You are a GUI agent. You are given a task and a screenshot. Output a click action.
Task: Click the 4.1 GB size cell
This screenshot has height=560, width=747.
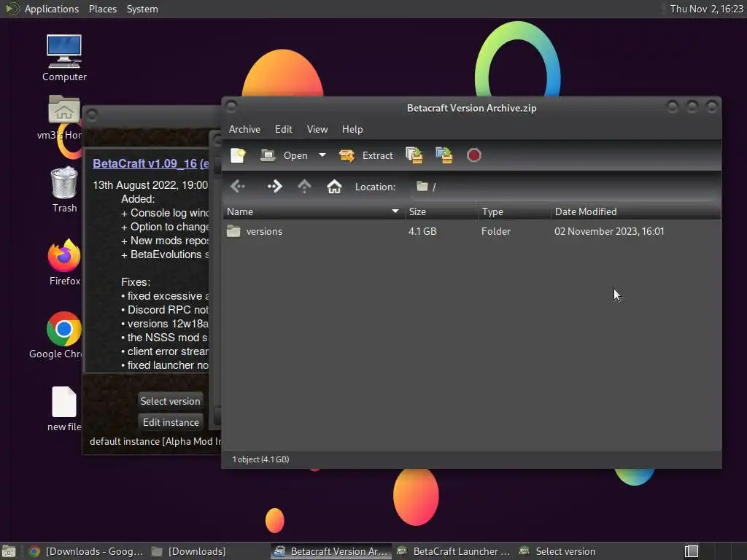click(x=422, y=231)
